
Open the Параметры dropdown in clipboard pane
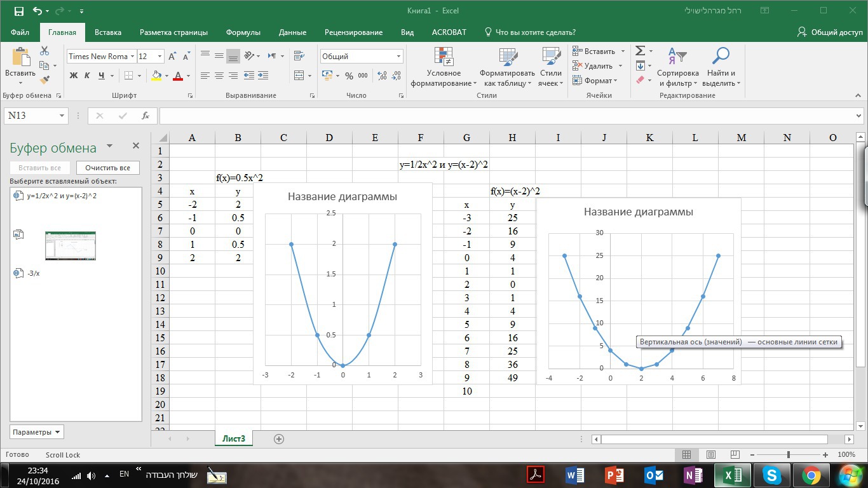(x=37, y=432)
